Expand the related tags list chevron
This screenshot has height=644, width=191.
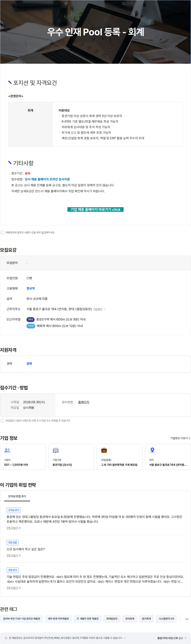(x=186, y=619)
